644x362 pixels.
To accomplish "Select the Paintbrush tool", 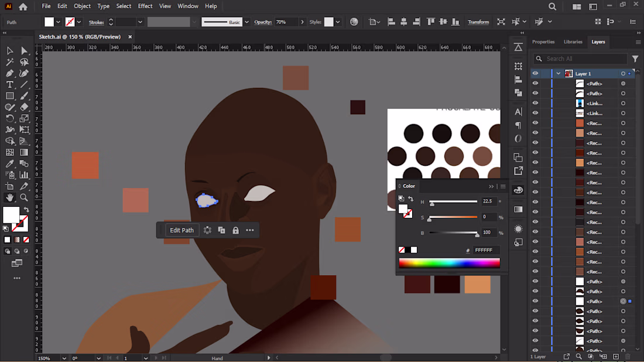I will (x=24, y=96).
